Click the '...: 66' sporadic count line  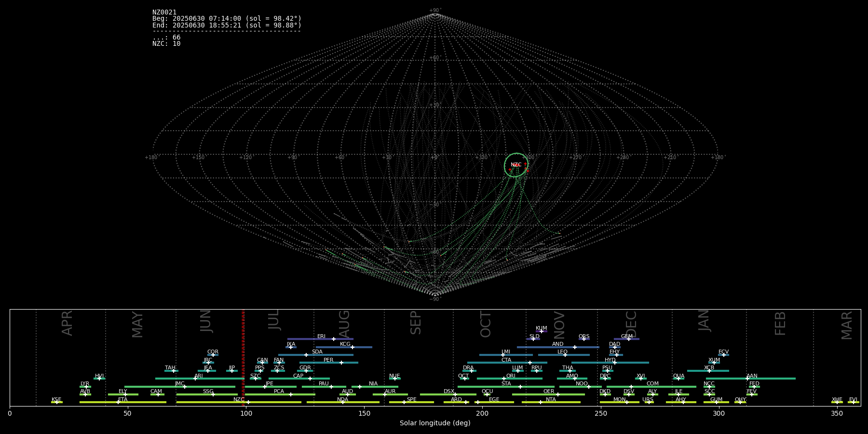click(x=166, y=38)
